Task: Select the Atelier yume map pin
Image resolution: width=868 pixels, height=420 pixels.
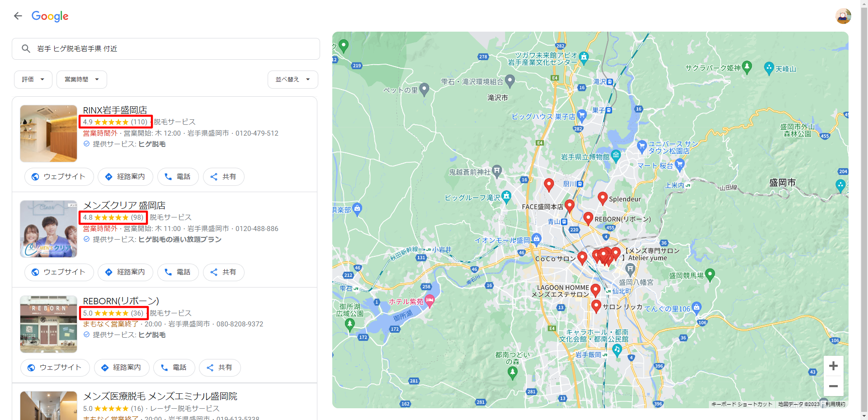Action: 616,253
